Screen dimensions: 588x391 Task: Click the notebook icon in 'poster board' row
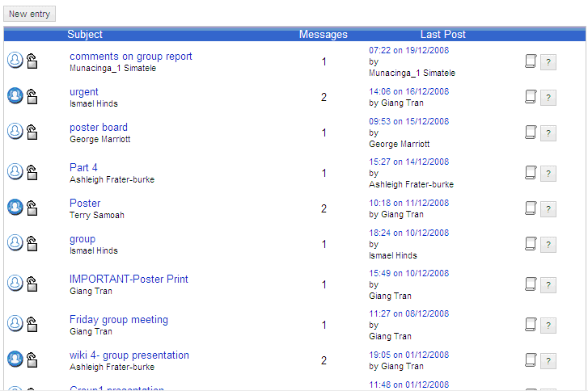coord(531,132)
